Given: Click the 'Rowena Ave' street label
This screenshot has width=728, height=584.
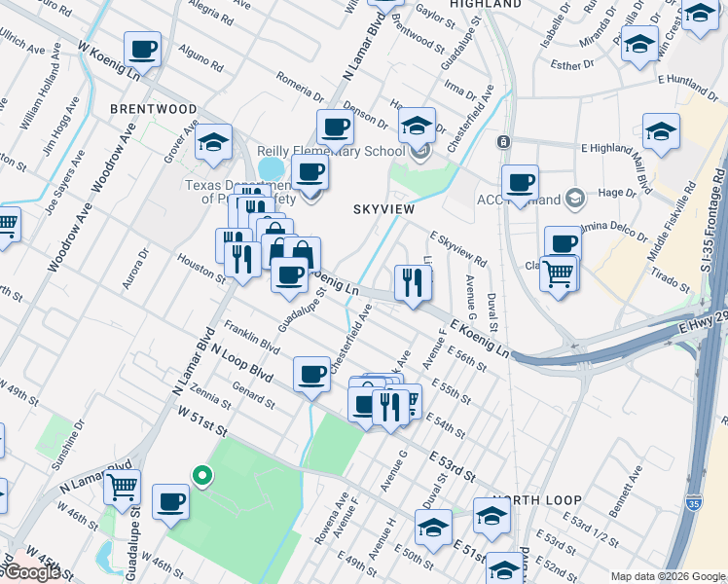Looking at the screenshot, I should click(x=332, y=518).
